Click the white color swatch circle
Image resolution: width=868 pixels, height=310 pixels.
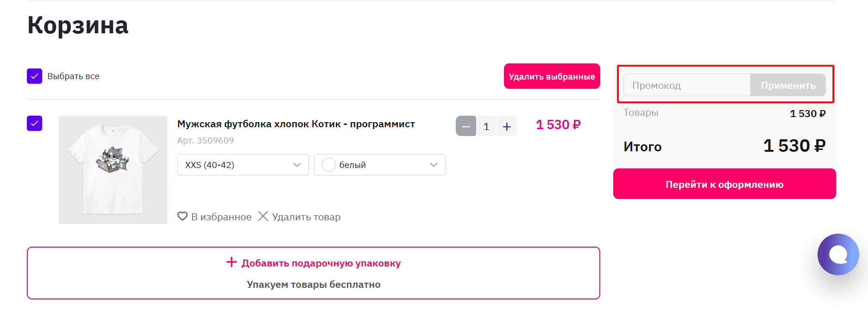tap(328, 165)
